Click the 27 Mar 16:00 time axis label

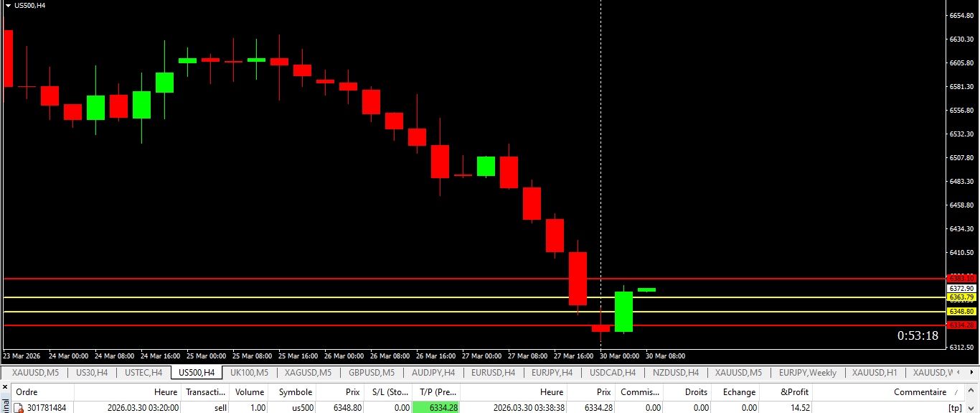click(573, 356)
